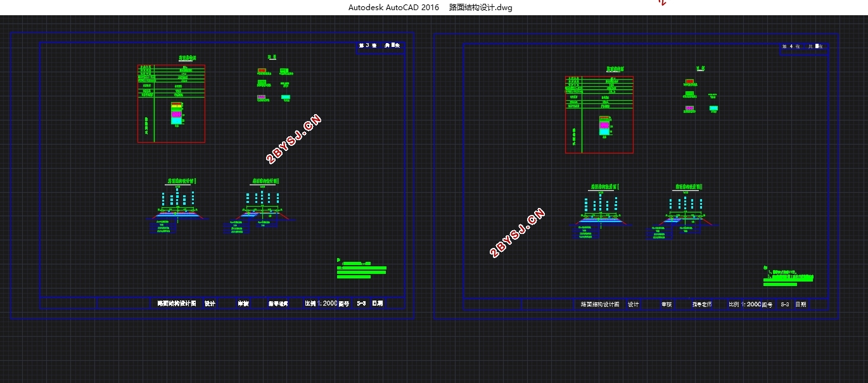Click the green notes block on sheet 4
868x383 pixels.
pyautogui.click(x=788, y=276)
